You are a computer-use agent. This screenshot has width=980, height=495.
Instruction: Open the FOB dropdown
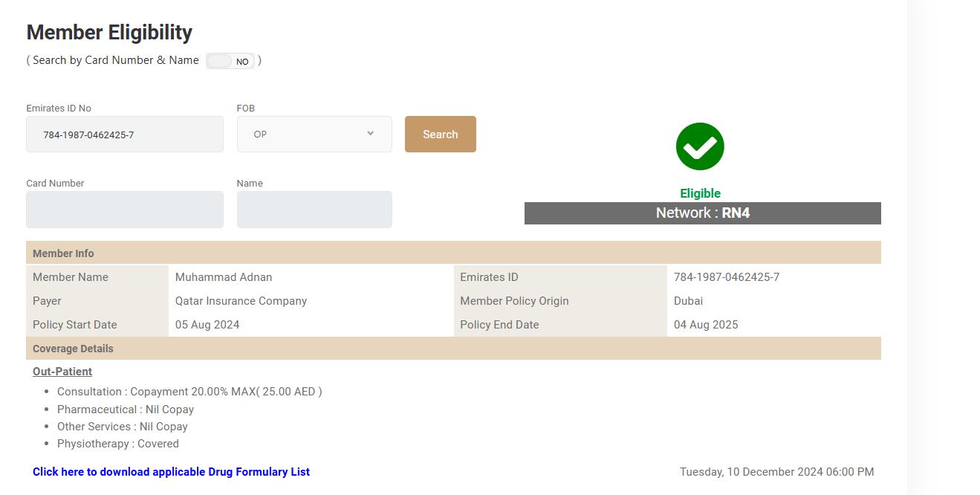(x=314, y=135)
